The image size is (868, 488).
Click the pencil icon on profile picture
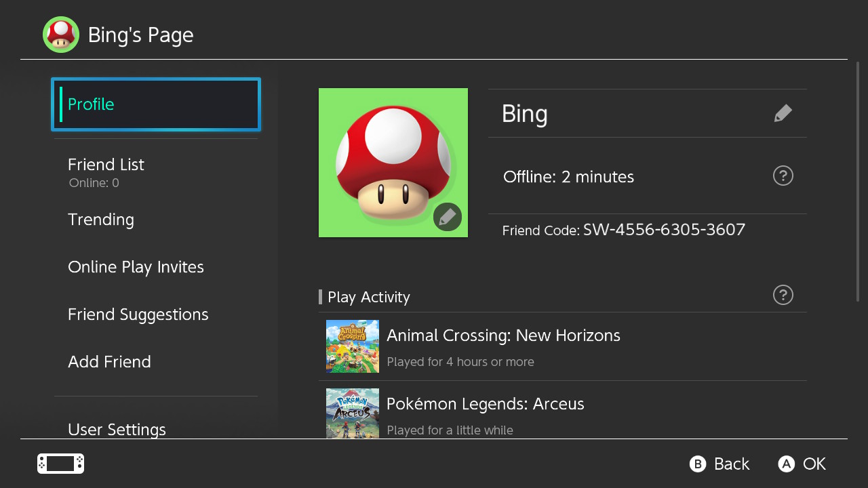pos(448,217)
